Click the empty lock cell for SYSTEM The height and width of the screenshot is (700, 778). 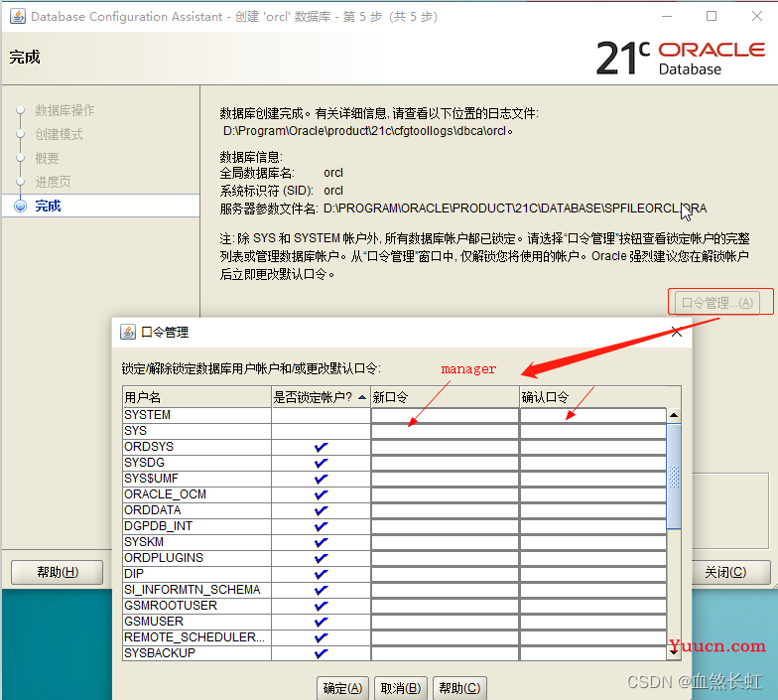pyautogui.click(x=322, y=415)
